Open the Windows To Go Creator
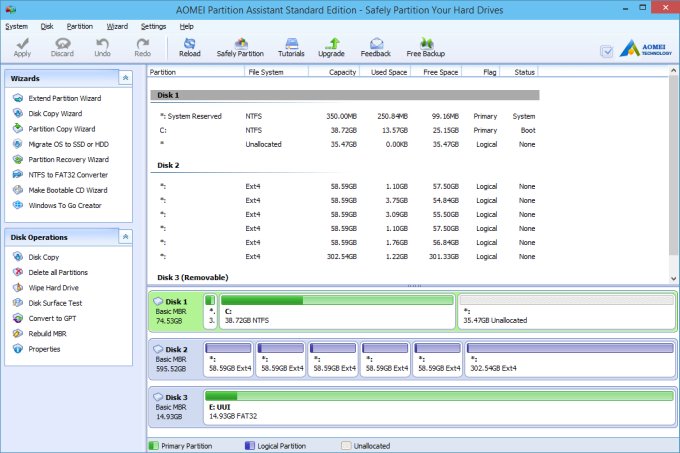Viewport: 680px width, 453px height. click(x=64, y=205)
